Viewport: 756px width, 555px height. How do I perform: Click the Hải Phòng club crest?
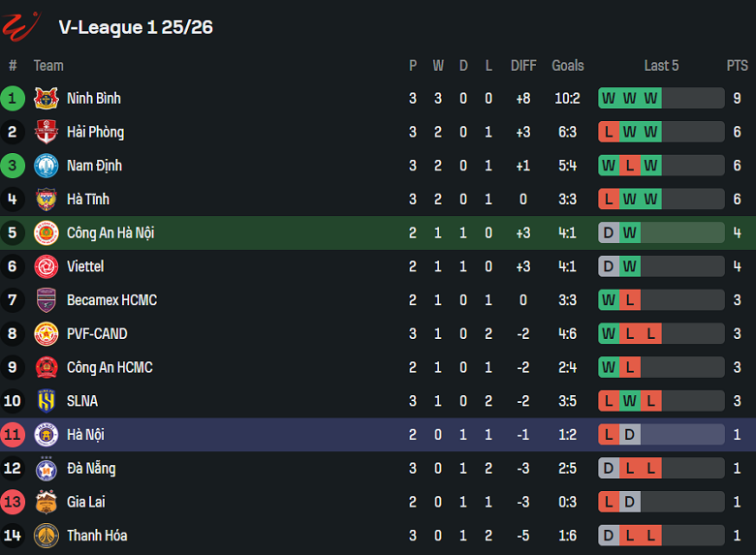(x=47, y=132)
